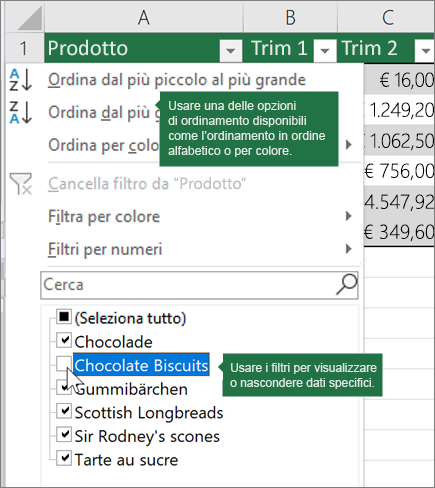Click the cell showing € 756,00
This screenshot has height=488, width=435.
[399, 171]
